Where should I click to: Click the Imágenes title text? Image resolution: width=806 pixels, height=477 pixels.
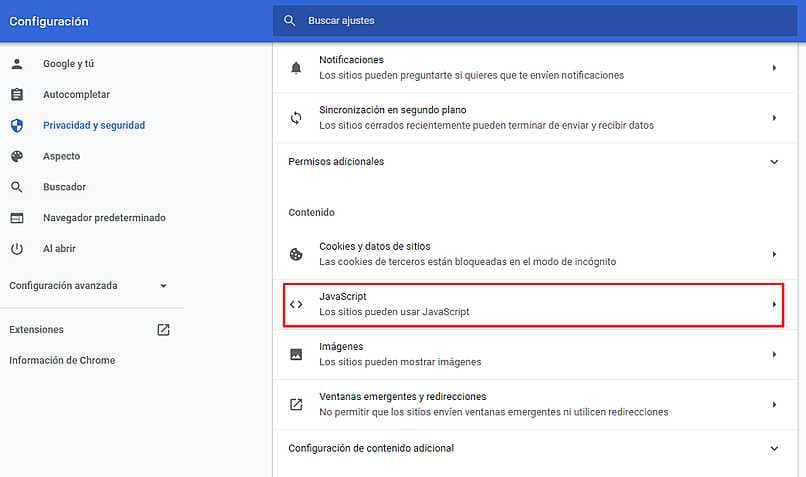pyautogui.click(x=341, y=346)
